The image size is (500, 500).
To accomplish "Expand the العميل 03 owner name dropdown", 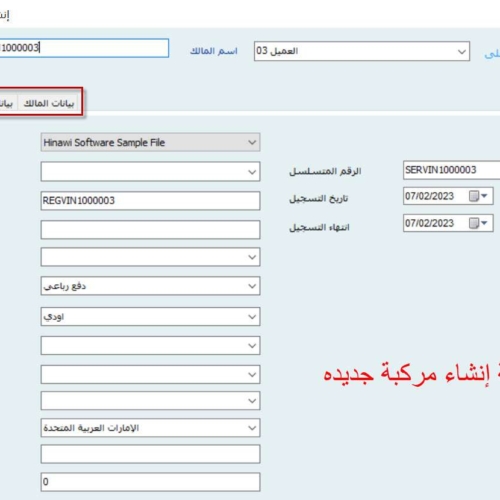I will 462,52.
